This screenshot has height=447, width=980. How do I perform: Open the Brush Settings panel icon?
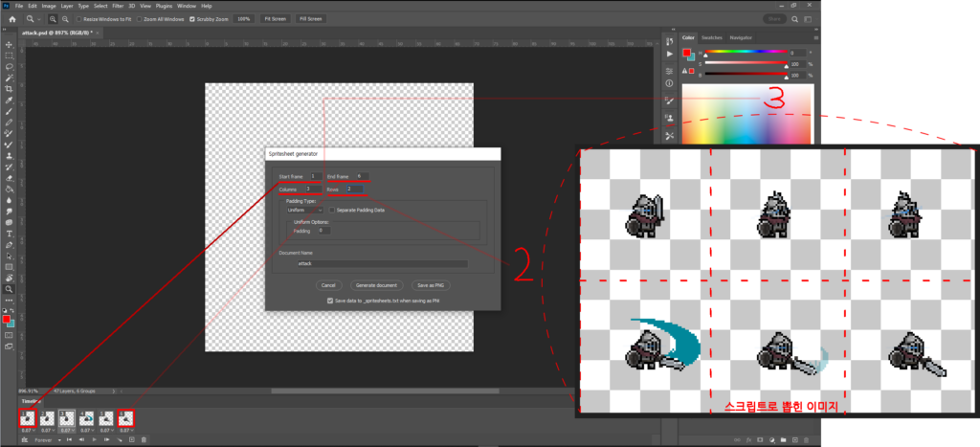[x=669, y=101]
